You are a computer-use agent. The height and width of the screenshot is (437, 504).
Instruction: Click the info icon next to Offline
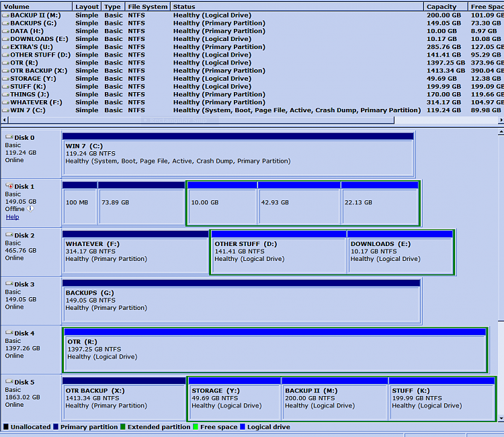point(30,208)
